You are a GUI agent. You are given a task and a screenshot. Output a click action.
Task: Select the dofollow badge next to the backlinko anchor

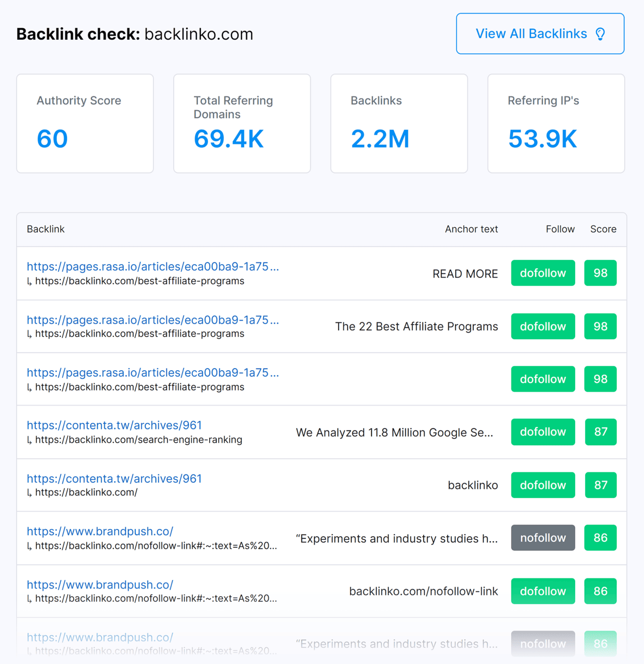click(543, 485)
